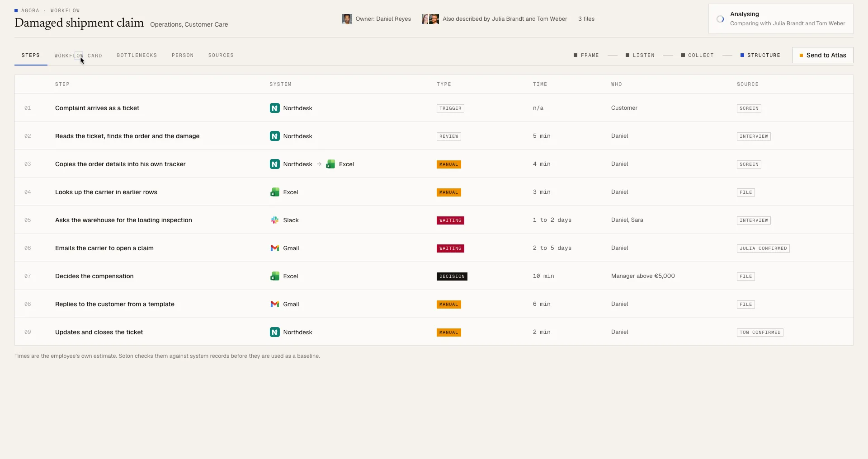
Task: Click MANUAL tag on Copies the order row
Action: pyautogui.click(x=449, y=164)
